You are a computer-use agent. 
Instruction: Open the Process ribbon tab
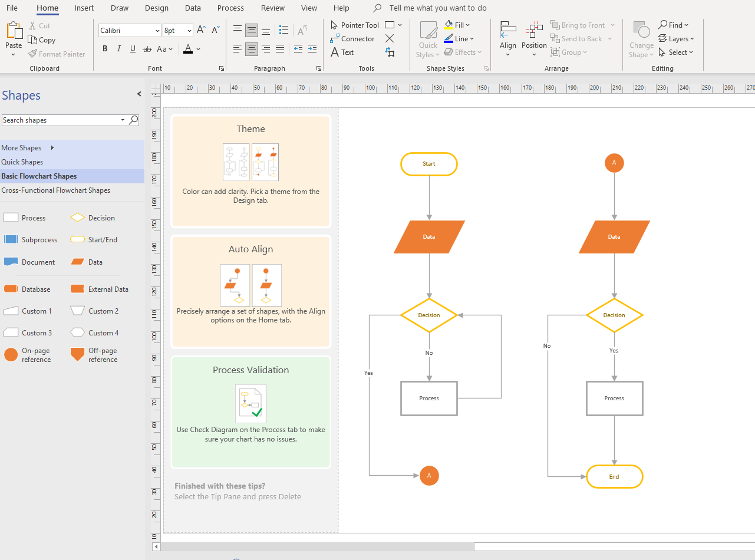tap(230, 8)
